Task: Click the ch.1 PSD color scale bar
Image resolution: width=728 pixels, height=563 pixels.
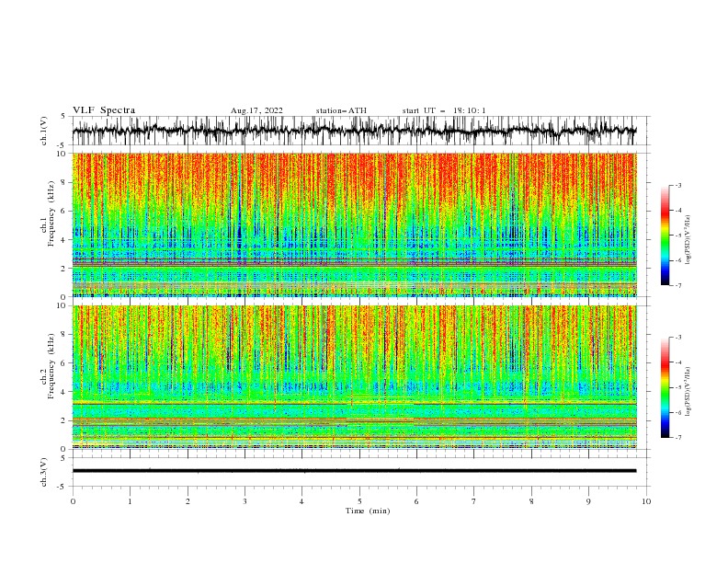Action: click(665, 236)
